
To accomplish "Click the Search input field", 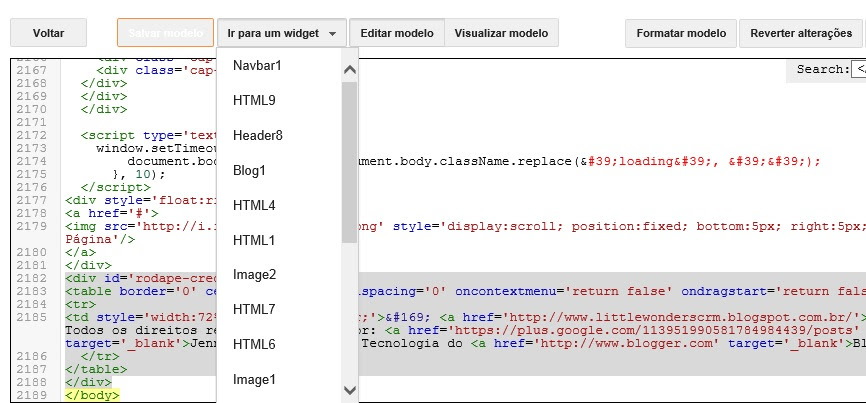I will click(859, 70).
